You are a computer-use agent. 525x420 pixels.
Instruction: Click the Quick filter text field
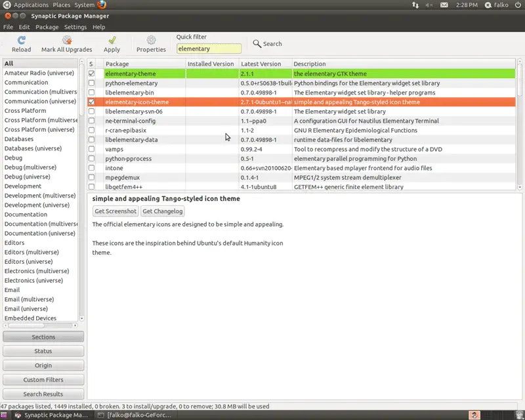coord(209,49)
